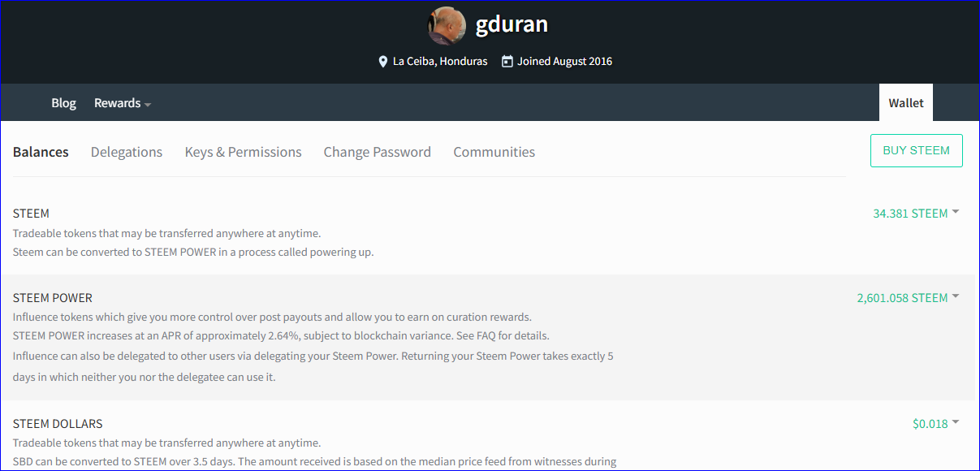Expand the 34.381 STEEM balance dropdown
This screenshot has width=980, height=471.
916,214
